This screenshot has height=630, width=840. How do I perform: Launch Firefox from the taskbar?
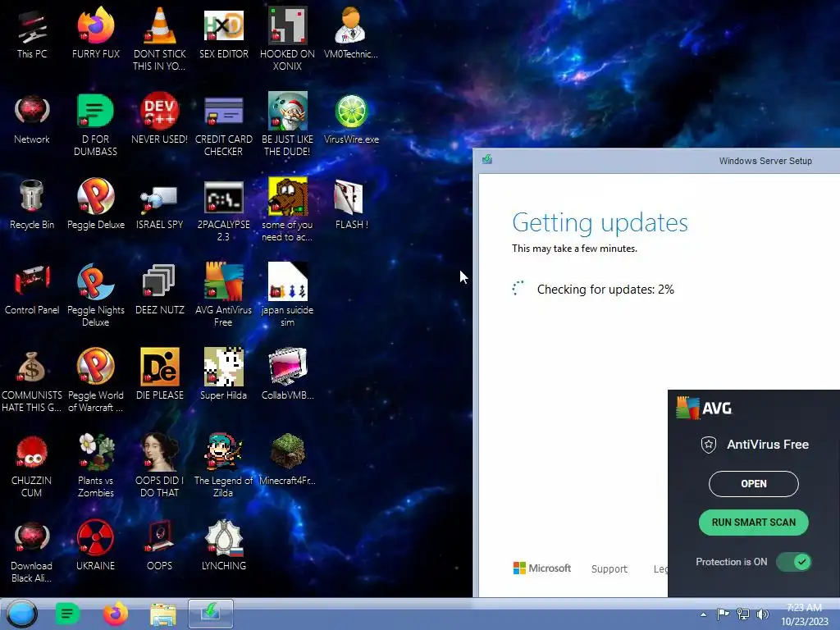tap(115, 614)
